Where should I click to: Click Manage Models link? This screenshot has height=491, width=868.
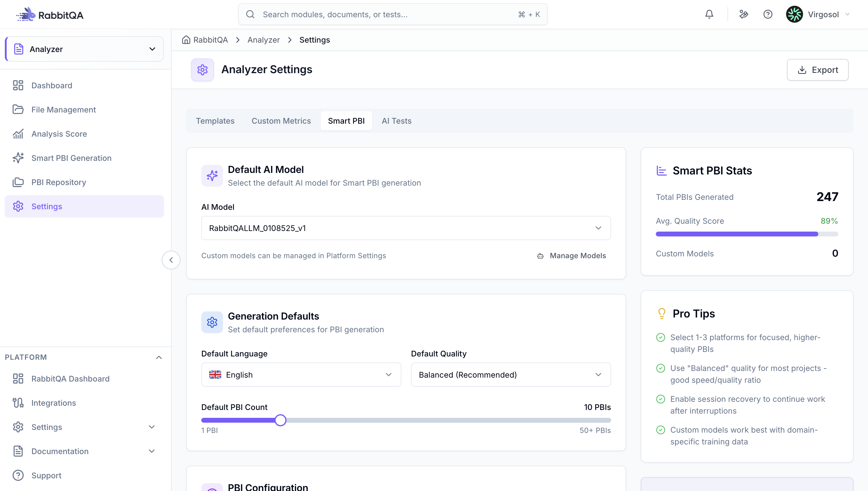(x=572, y=255)
